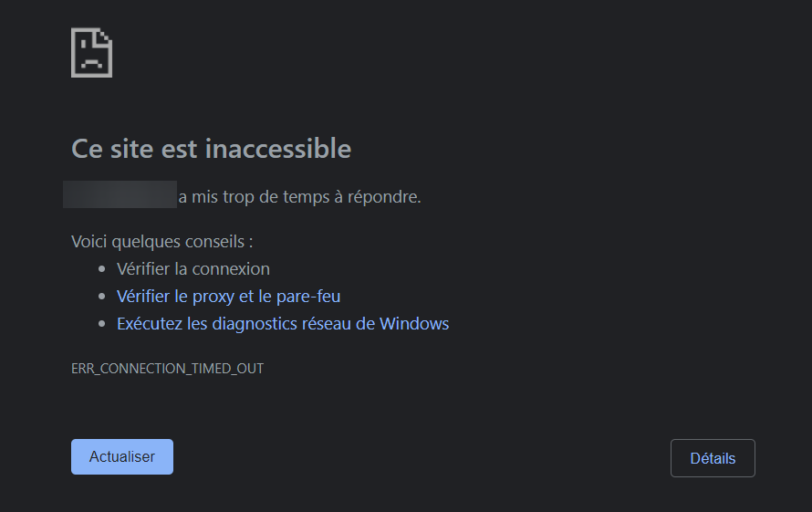Viewport: 812px width, 512px height.
Task: Click the blurred site address
Action: (x=120, y=195)
